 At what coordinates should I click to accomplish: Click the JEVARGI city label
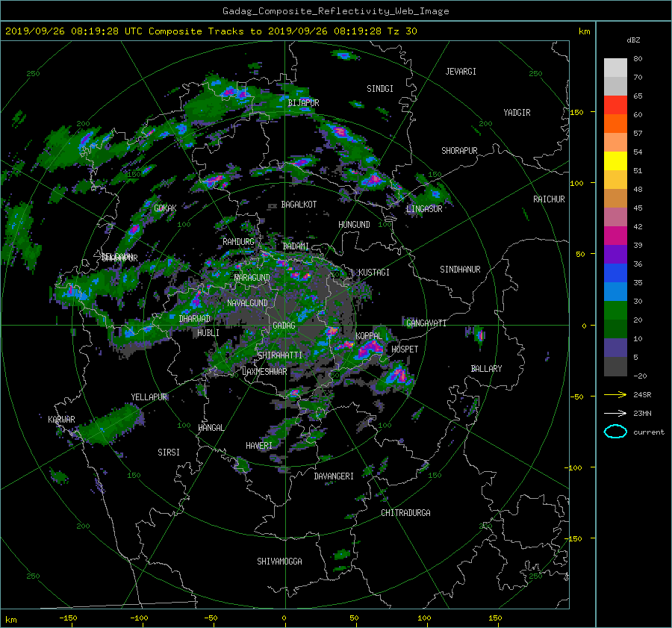tap(461, 71)
